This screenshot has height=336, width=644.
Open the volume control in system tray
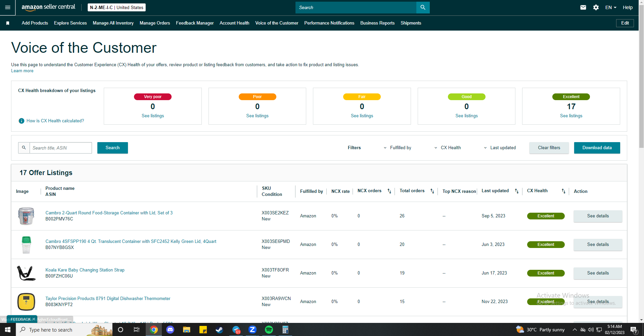click(x=591, y=330)
